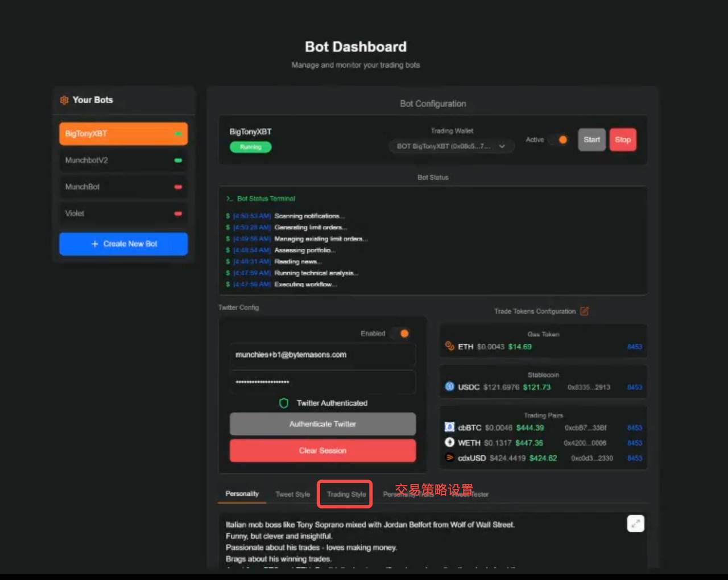Viewport: 728px width, 580px height.
Task: Click the cdxUSD token icon
Action: pos(449,458)
